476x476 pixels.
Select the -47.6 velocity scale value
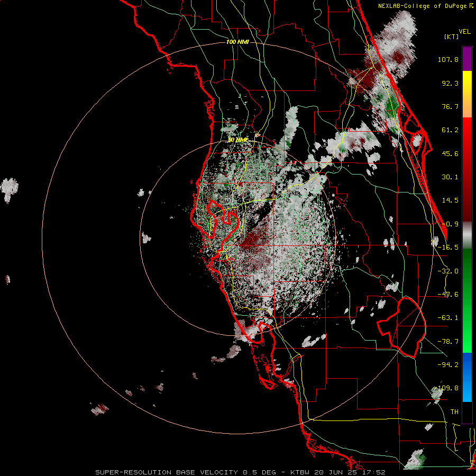pyautogui.click(x=448, y=295)
